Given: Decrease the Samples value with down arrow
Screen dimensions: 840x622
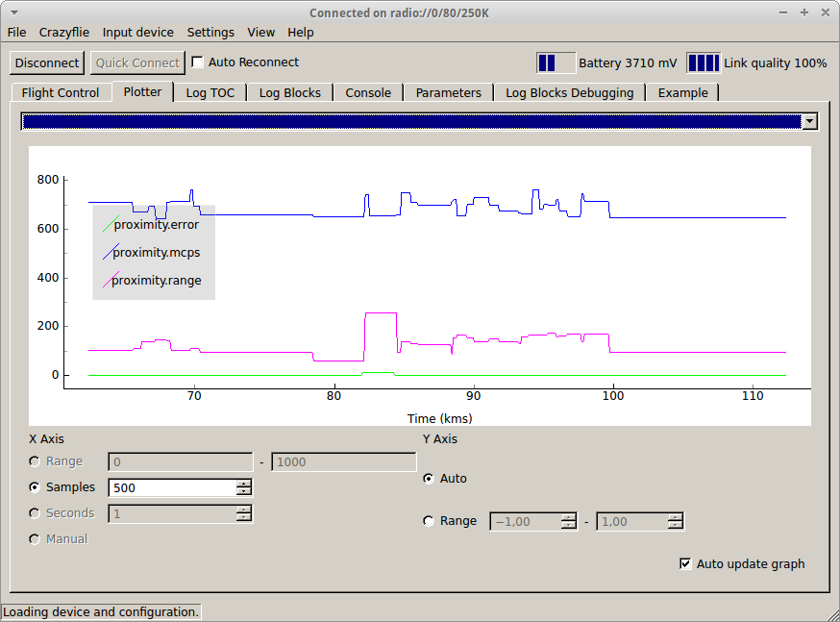Looking at the screenshot, I should (244, 492).
